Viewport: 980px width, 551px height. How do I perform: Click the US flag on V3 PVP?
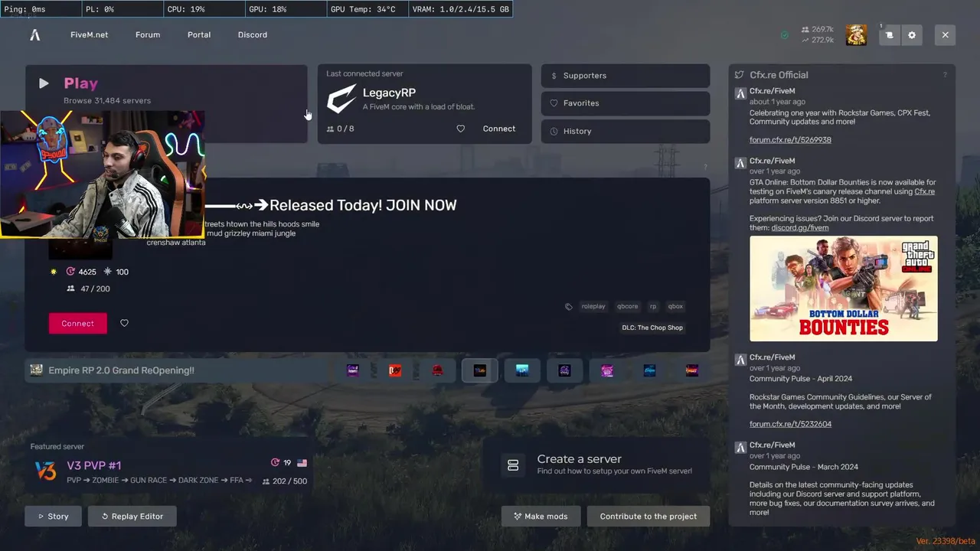point(302,463)
